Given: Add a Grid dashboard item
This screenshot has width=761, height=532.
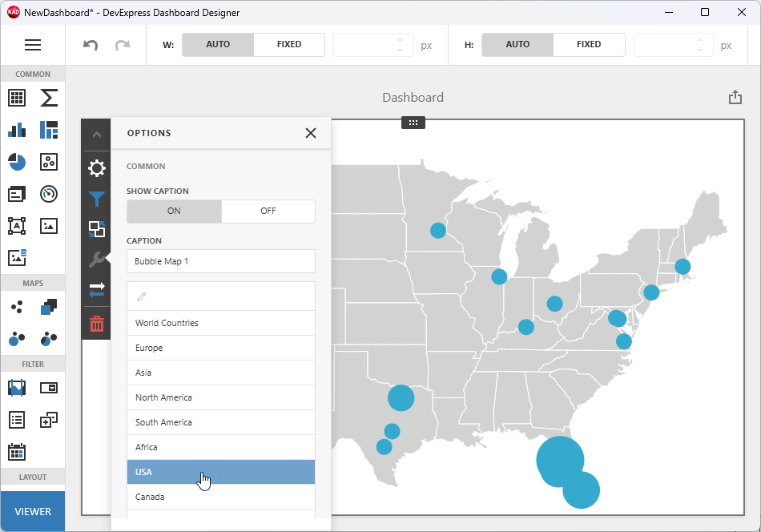Looking at the screenshot, I should [18, 98].
